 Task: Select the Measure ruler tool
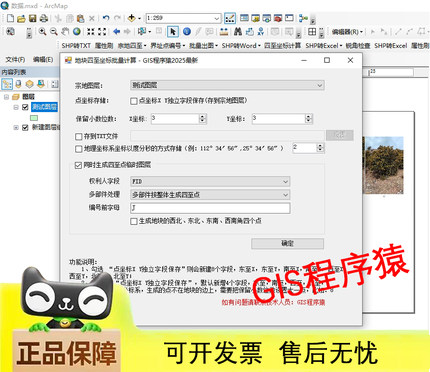(224, 32)
